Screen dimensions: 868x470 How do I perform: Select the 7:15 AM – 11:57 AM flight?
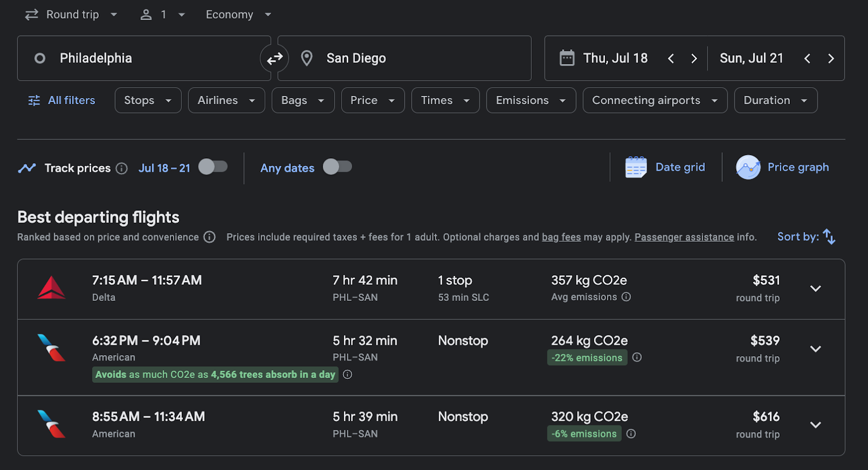pyautogui.click(x=431, y=289)
